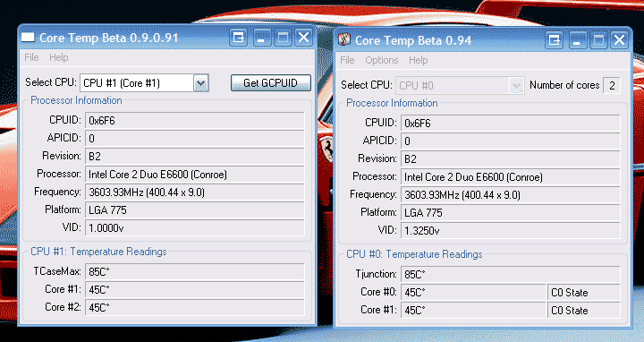Click Frequency 3603.93MHz field in 0.9.0.91 window
644x342 pixels.
(x=195, y=192)
